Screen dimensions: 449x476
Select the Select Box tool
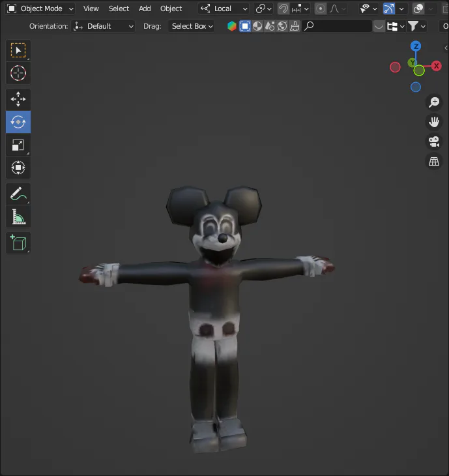coord(18,50)
